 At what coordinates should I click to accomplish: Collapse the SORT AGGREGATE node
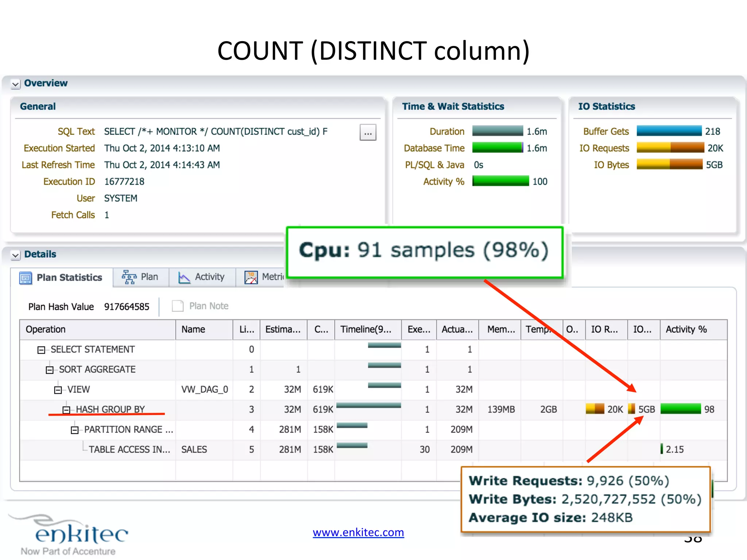[50, 370]
